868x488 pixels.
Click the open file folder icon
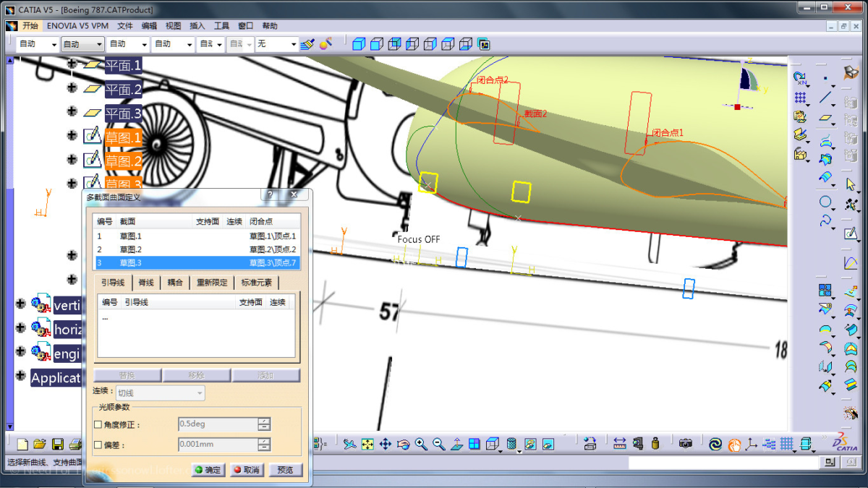point(40,444)
